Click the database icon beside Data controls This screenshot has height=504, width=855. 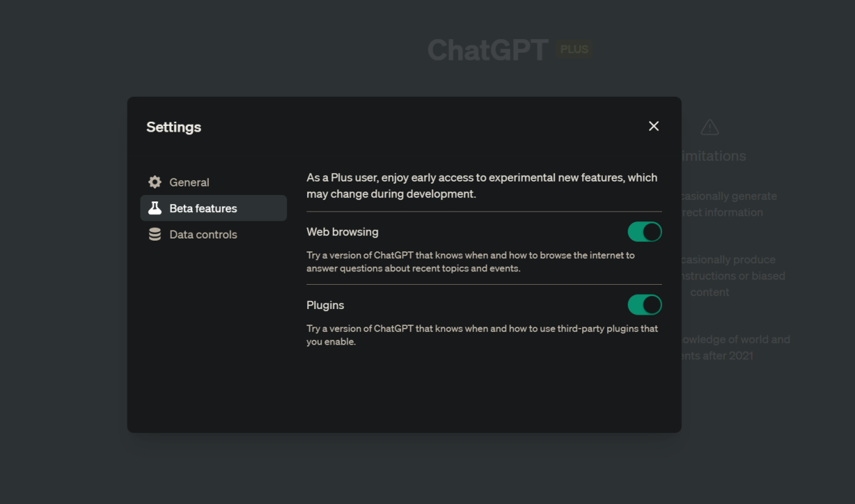click(155, 234)
